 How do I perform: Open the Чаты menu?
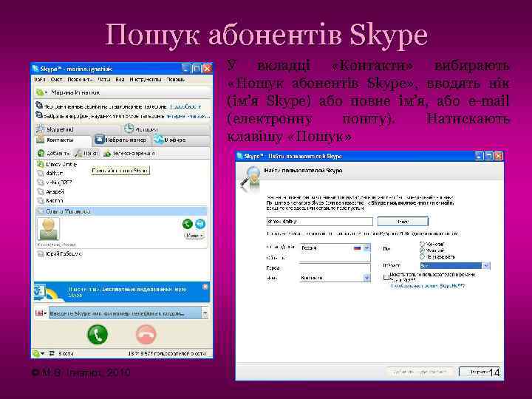[x=104, y=79]
